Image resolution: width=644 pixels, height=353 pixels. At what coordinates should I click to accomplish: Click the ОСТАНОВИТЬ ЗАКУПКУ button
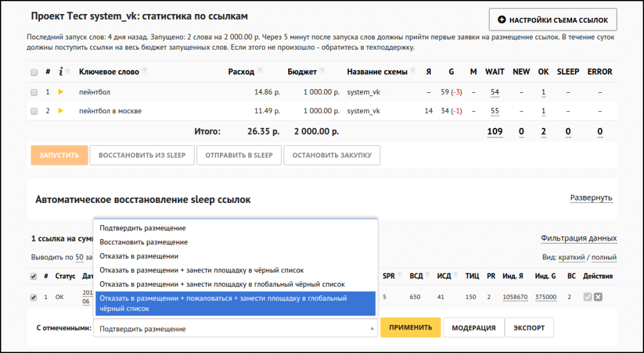coord(331,155)
